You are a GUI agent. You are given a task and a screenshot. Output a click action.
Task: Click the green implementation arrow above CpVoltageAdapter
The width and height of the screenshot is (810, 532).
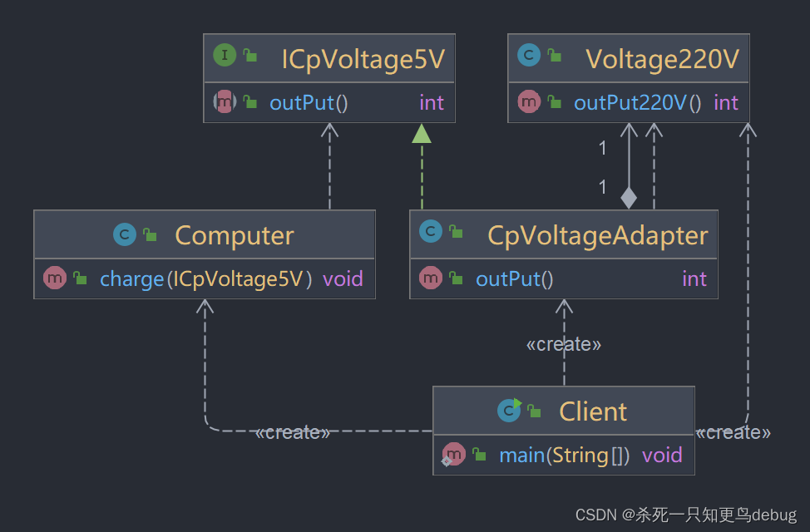point(422,133)
